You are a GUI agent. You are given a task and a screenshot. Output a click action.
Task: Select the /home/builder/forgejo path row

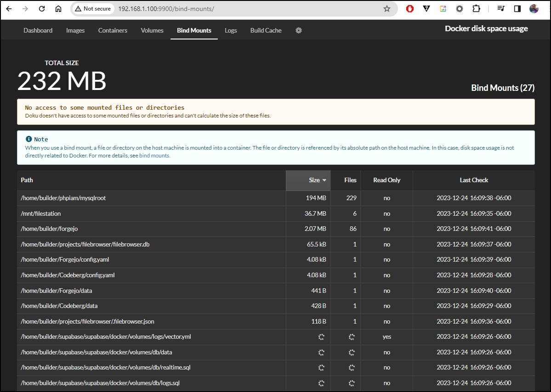[276, 229]
